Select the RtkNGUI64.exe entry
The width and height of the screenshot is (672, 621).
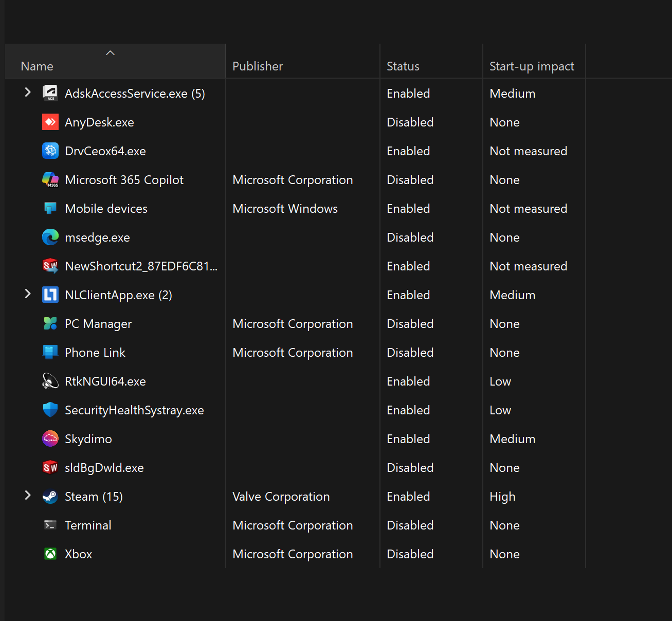coord(105,381)
